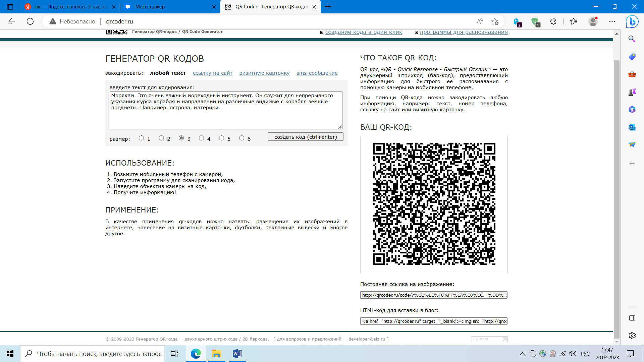This screenshot has width=644, height=362.
Task: Open the browser extensions puzzle icon
Action: (553, 21)
